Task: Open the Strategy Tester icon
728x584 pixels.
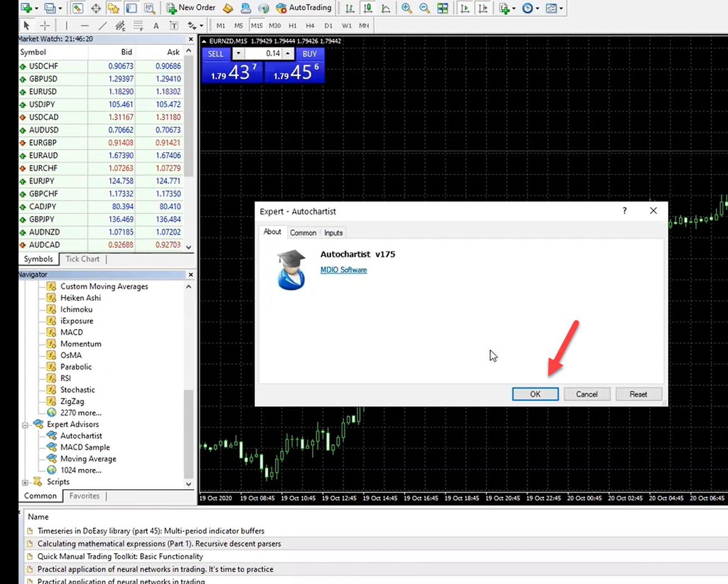Action: tap(149, 8)
